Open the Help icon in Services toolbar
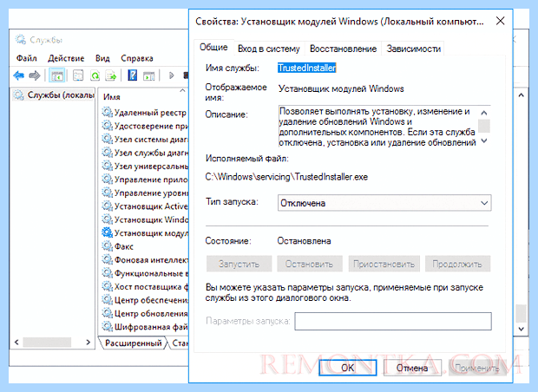Viewport: 538px width, 392px height. [132, 75]
